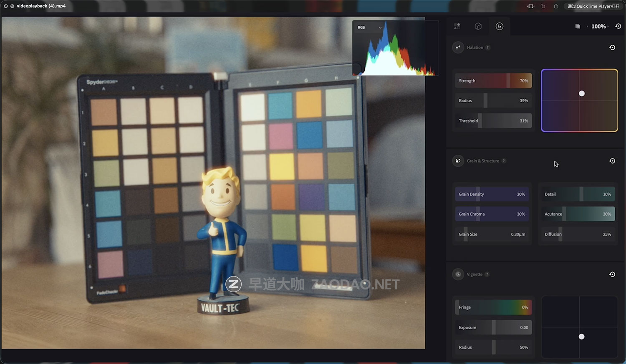Increase opacity with right arrow by 100%
Viewport: 626px width, 364px height.
coord(608,26)
